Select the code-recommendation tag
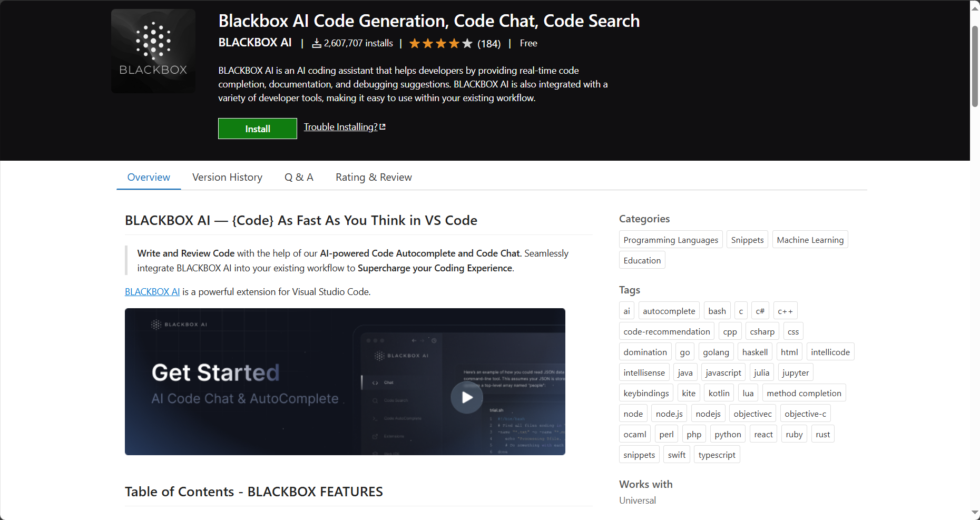This screenshot has height=520, width=980. click(x=667, y=331)
